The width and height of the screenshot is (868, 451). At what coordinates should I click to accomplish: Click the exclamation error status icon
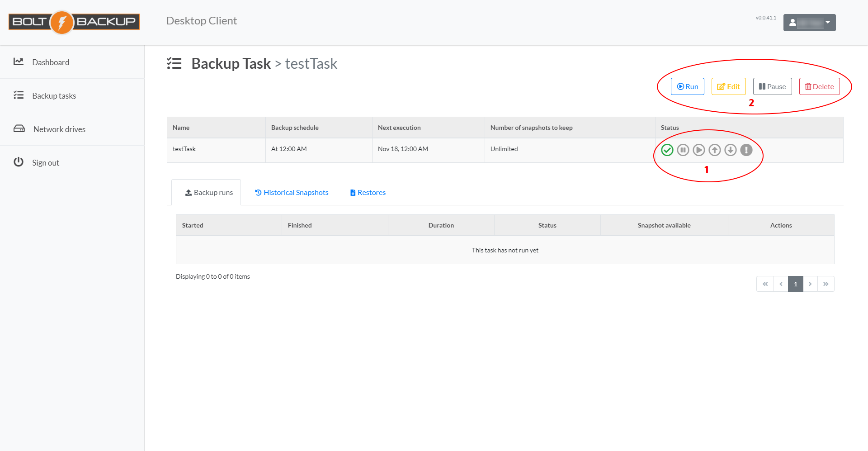746,150
